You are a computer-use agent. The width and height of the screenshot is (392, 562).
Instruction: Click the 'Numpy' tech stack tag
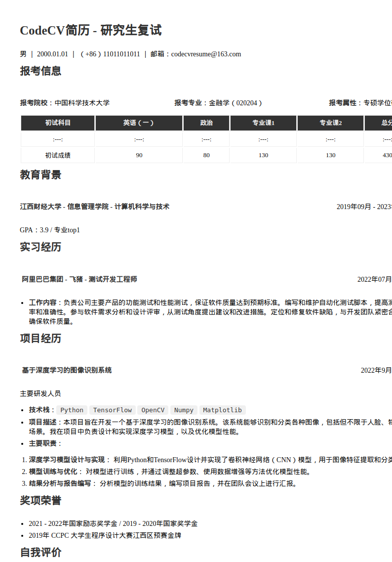point(184,410)
